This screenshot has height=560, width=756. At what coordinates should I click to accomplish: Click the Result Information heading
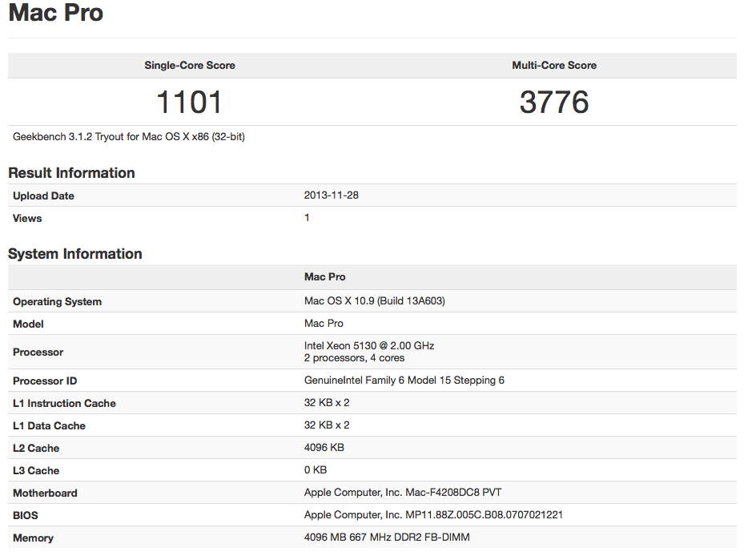point(71,173)
